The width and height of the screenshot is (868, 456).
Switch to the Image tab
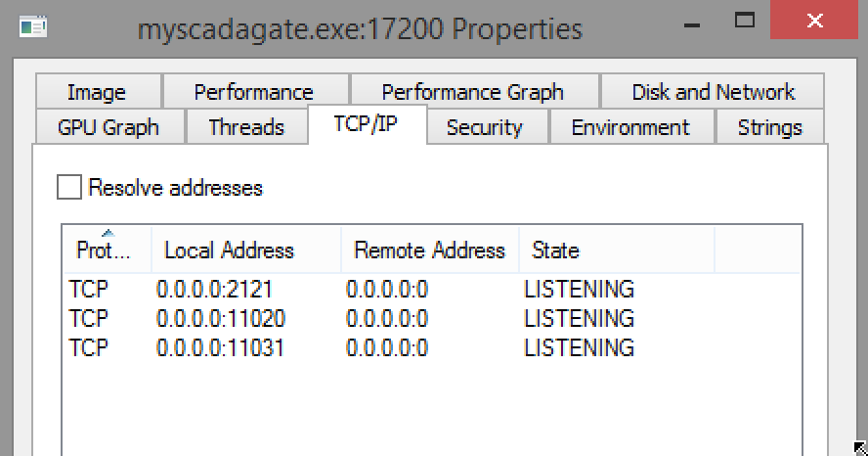[x=98, y=91]
